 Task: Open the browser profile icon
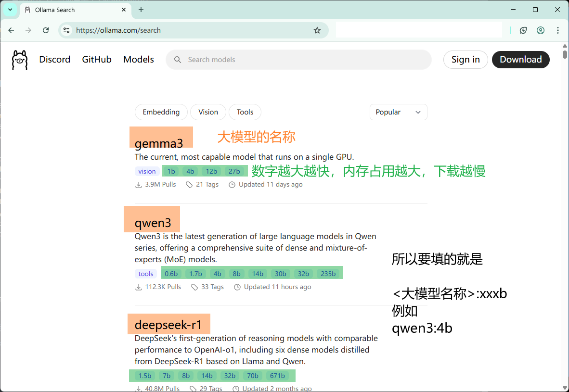[x=540, y=30]
